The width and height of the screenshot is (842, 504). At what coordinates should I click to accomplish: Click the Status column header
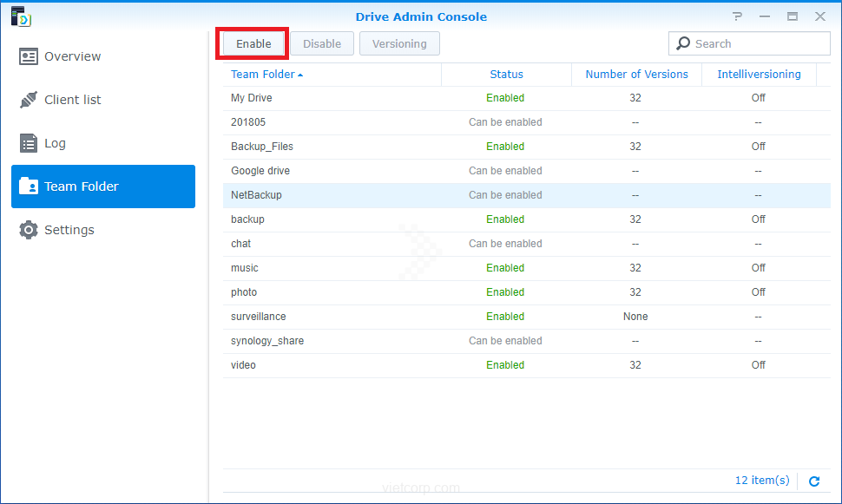point(506,75)
